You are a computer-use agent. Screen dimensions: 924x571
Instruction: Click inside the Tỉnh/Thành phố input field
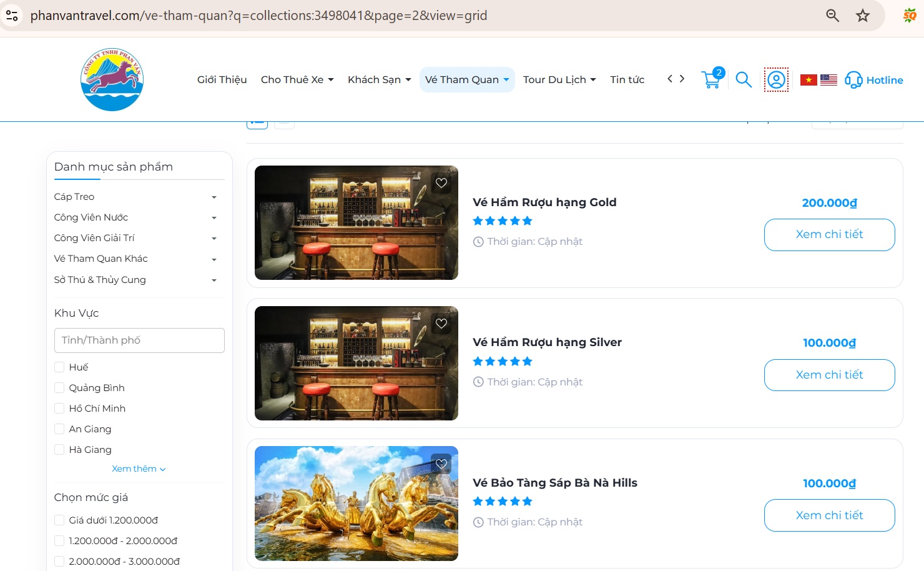[139, 340]
